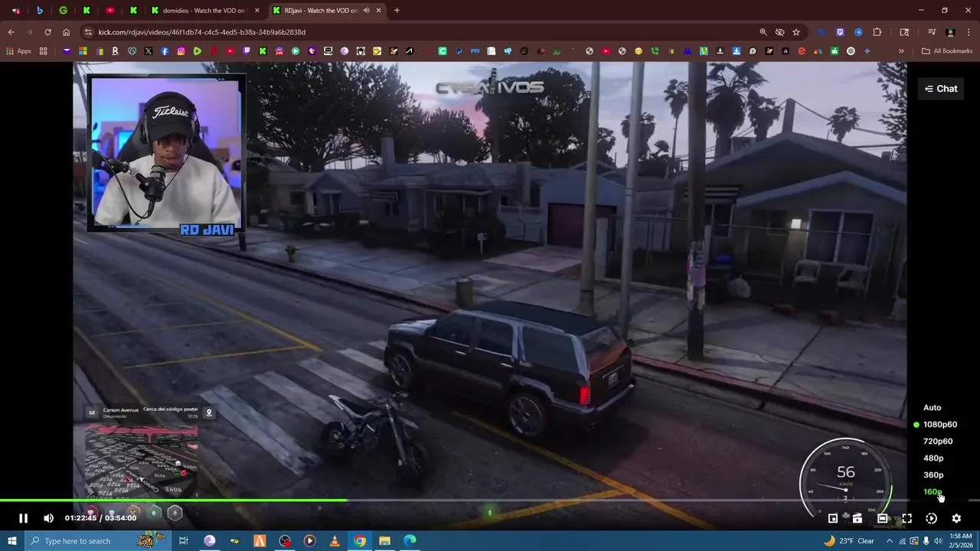This screenshot has height=551, width=980.
Task: Open the Chrome profile avatar
Action: pos(950,32)
